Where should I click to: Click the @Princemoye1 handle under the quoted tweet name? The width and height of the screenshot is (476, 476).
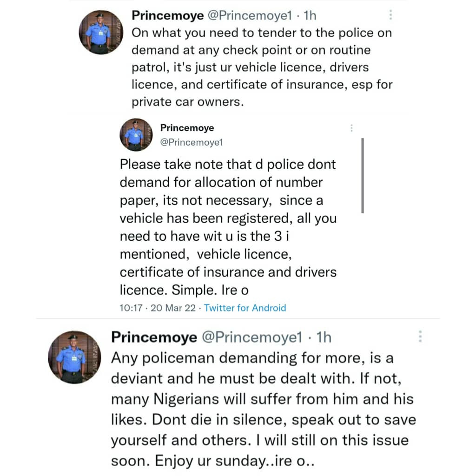click(192, 143)
